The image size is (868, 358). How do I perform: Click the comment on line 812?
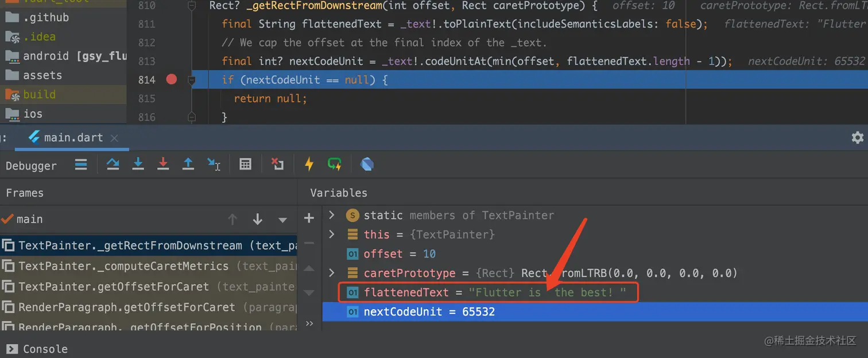384,43
